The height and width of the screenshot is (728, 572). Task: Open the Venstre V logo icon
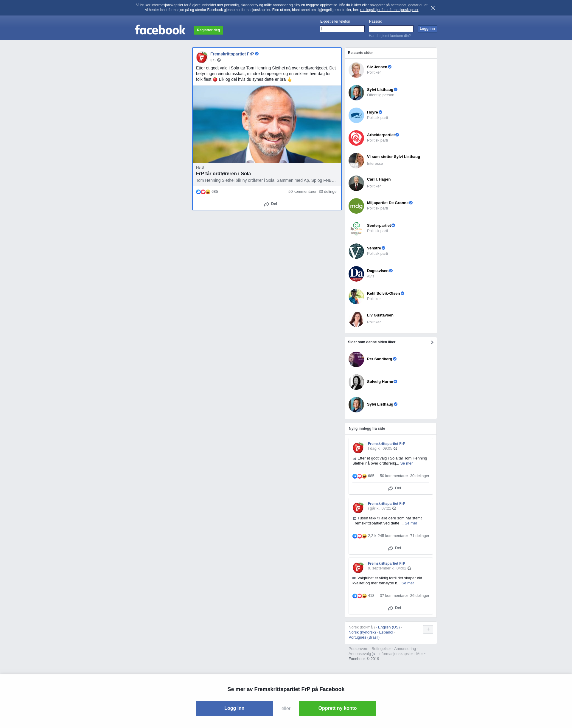click(356, 251)
